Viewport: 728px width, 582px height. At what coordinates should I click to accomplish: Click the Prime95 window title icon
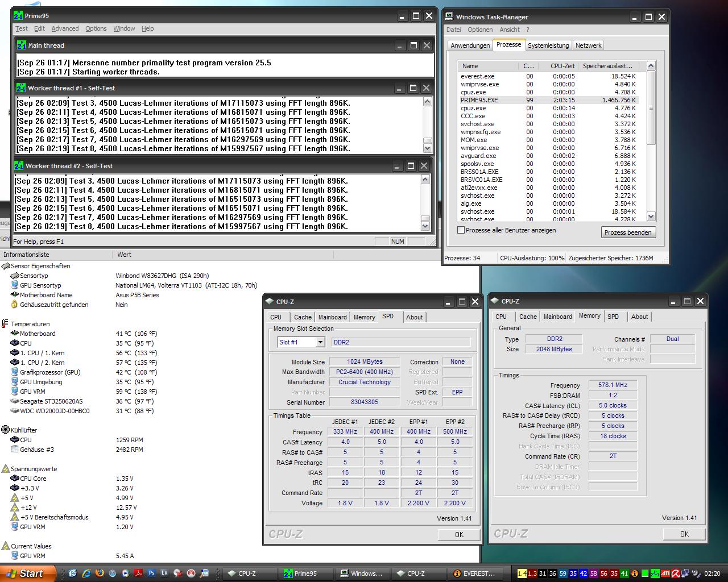18,16
